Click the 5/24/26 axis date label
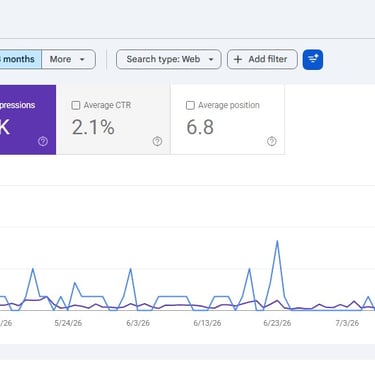 [x=68, y=323]
